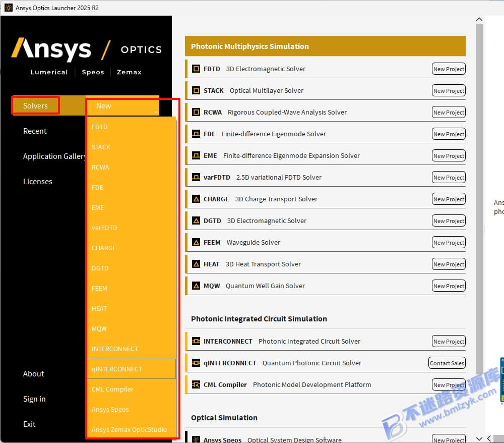
Task: Click New Project for MQW
Action: point(449,286)
